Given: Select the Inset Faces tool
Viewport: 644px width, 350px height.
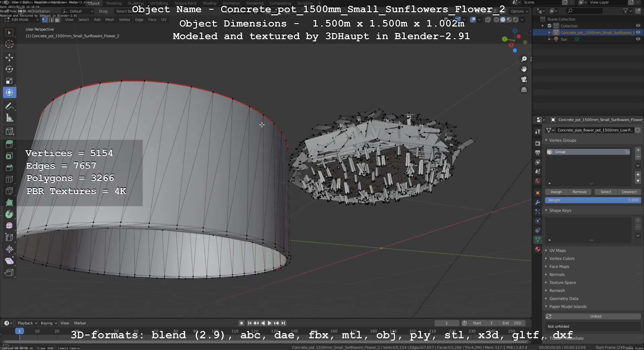Looking at the screenshot, I should coord(9,156).
